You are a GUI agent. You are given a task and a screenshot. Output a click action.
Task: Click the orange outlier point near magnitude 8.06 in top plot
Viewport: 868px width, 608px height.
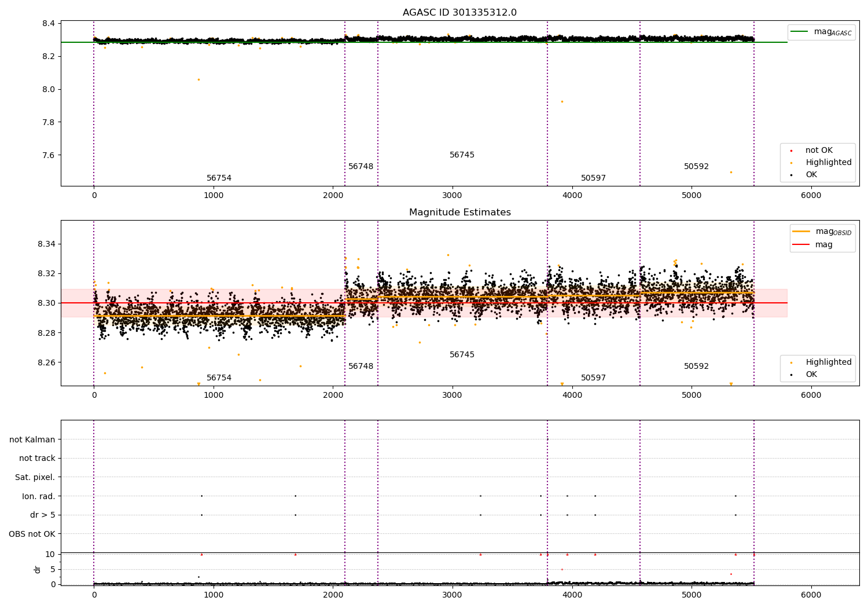(x=198, y=80)
